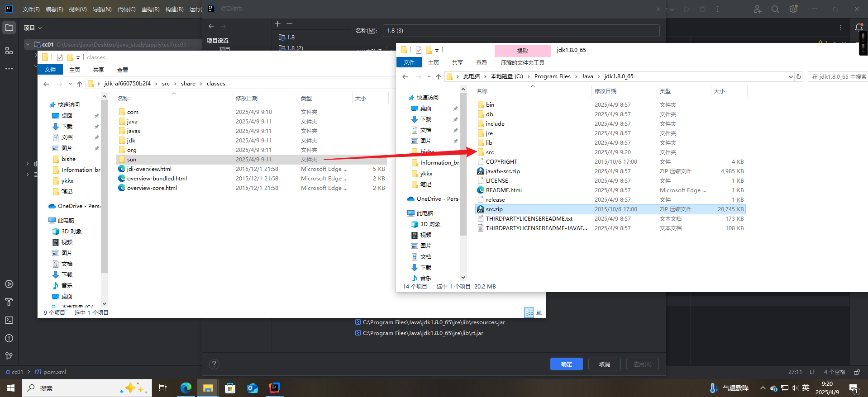Click OneDrive in classes window navigation pane
The image size is (868, 397).
74,206
